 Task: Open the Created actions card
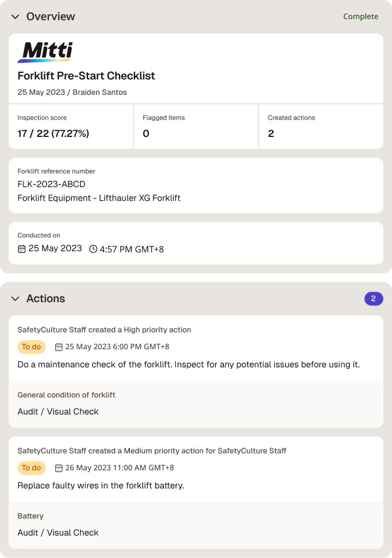point(321,127)
